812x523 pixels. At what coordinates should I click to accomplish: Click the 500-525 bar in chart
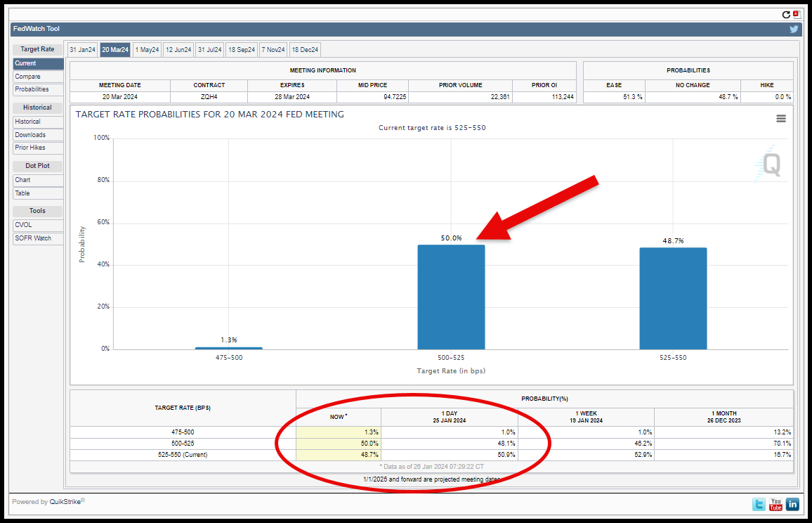coord(451,297)
